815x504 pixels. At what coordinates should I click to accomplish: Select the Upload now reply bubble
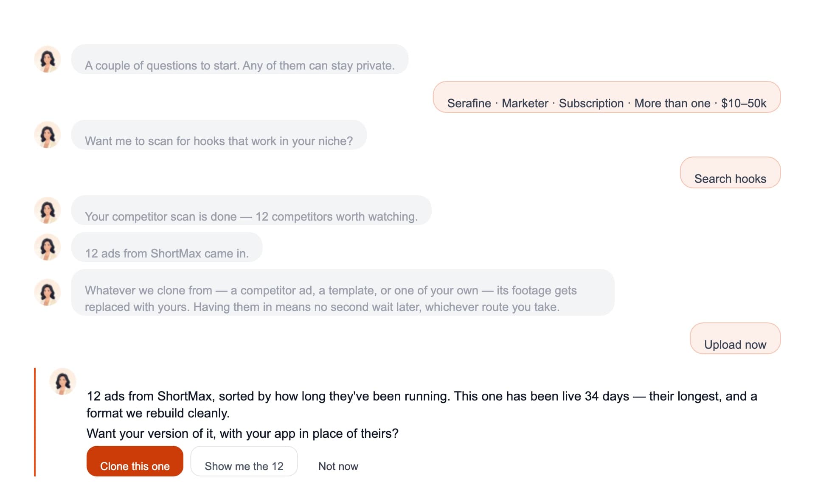[x=735, y=339]
